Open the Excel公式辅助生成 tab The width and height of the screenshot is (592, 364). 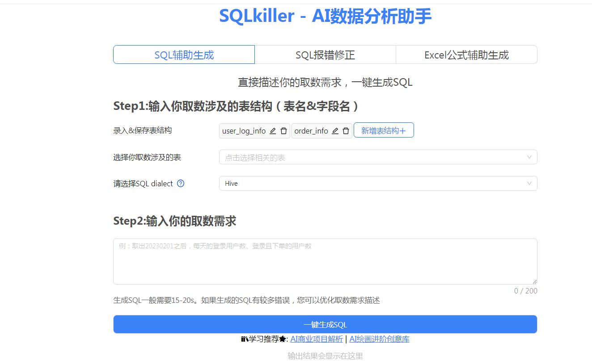click(466, 54)
